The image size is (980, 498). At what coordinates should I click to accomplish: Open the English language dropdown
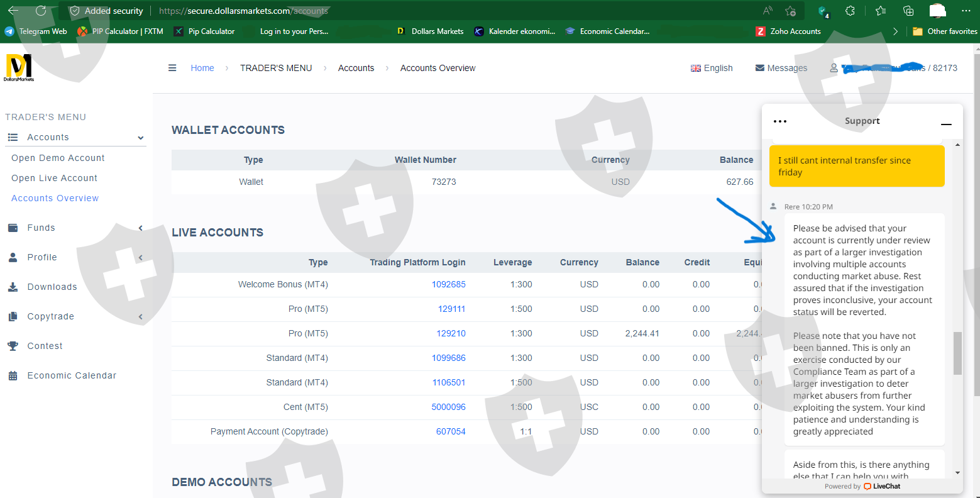coord(712,68)
